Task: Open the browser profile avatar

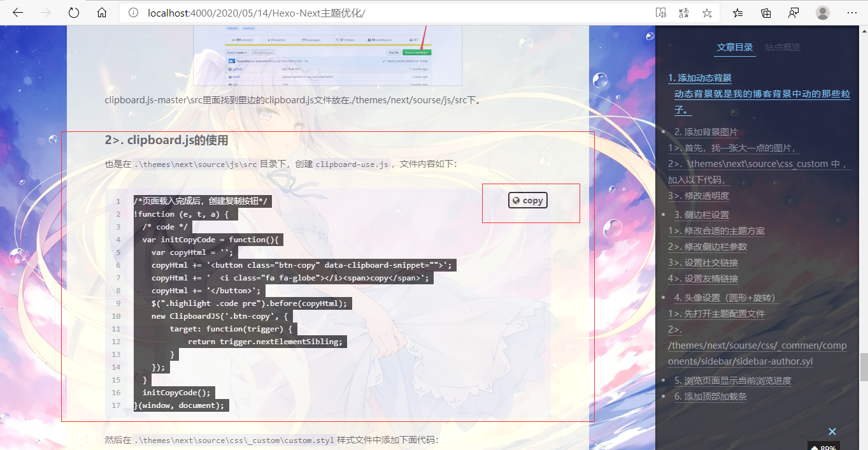Action: [823, 13]
